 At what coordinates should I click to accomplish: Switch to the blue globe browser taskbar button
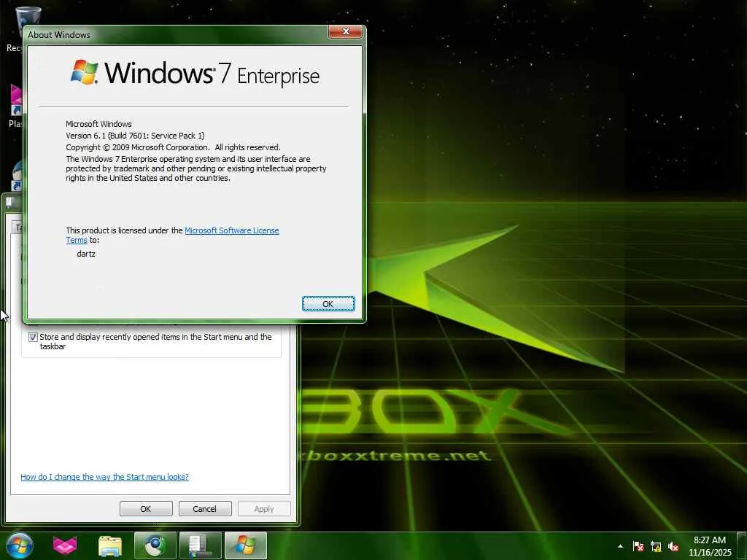coord(155,545)
